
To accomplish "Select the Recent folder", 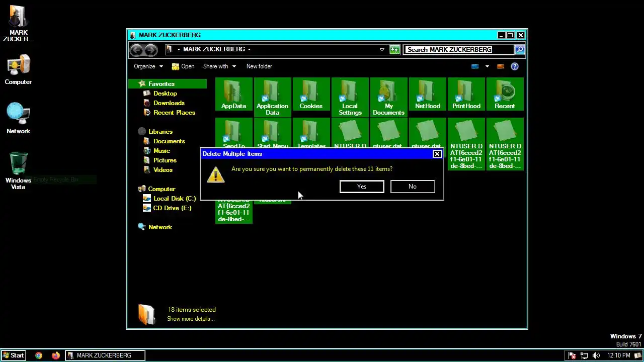I will [505, 94].
